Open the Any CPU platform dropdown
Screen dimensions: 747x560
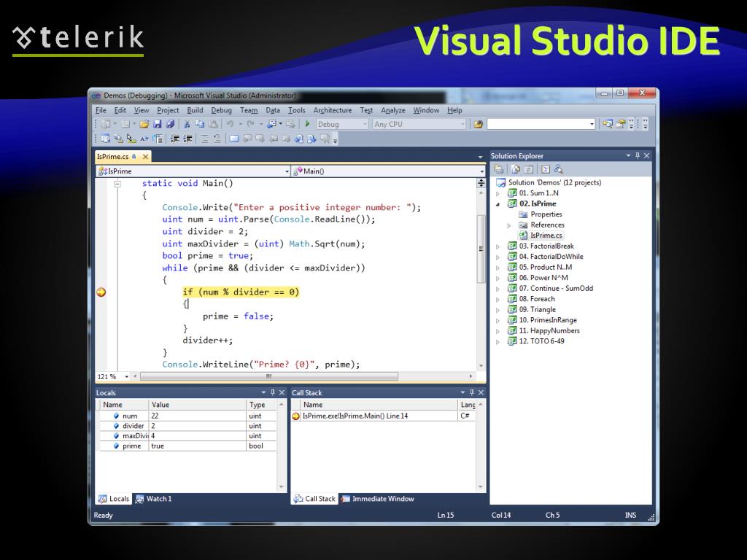click(x=462, y=124)
